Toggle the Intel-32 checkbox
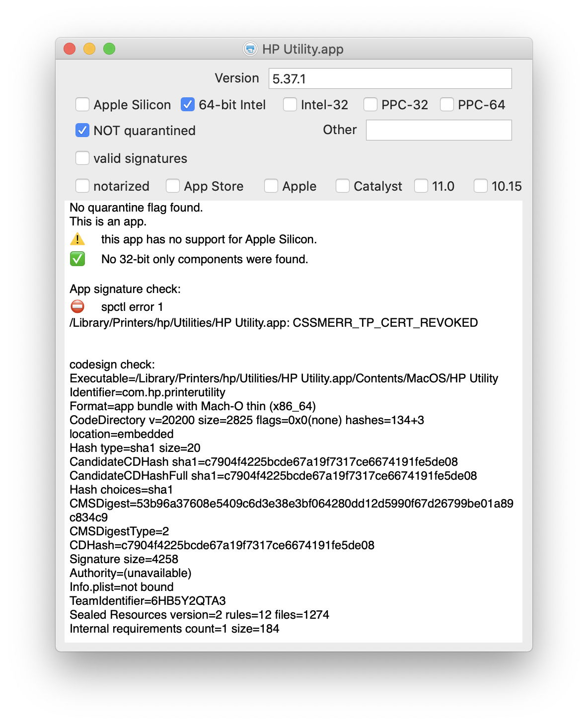The height and width of the screenshot is (725, 588). click(x=290, y=104)
